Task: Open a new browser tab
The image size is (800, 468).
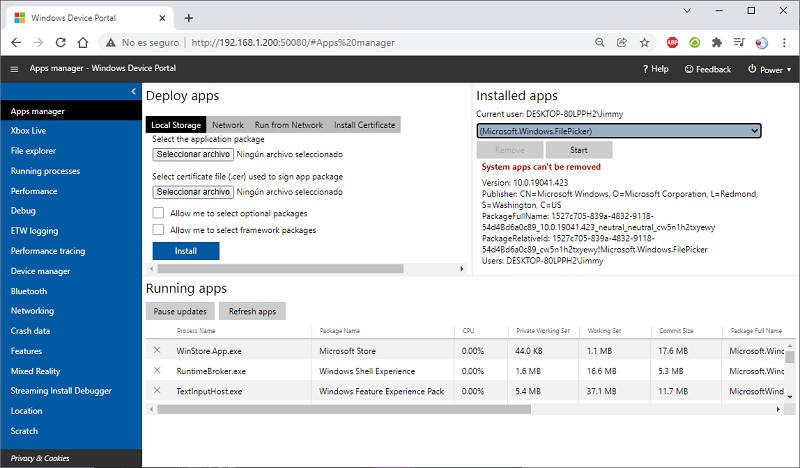Action: [x=189, y=18]
